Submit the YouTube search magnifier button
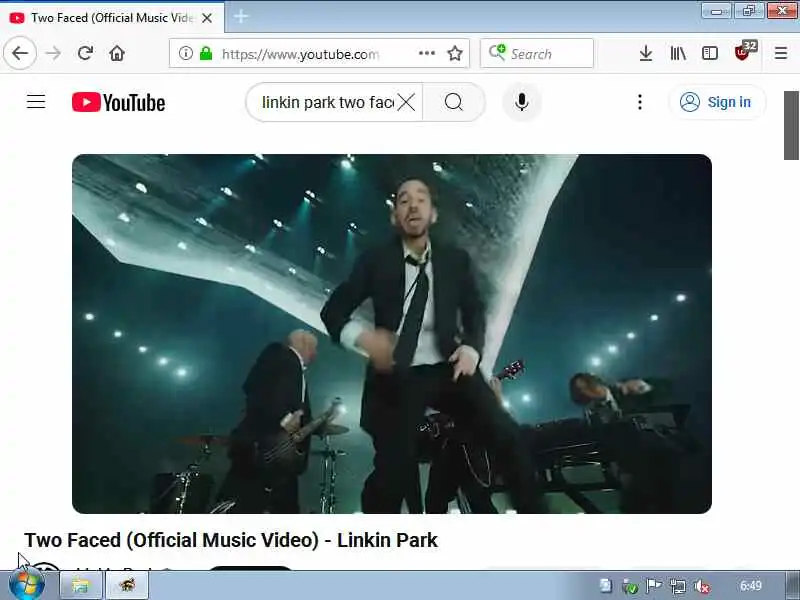This screenshot has width=800, height=600. tap(454, 102)
